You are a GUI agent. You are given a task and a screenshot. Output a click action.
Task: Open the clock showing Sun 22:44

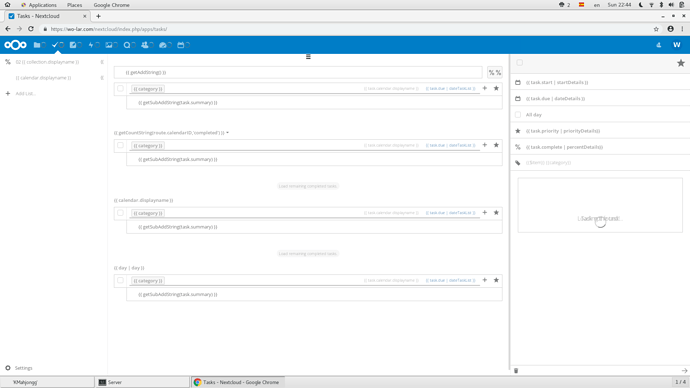tap(619, 5)
